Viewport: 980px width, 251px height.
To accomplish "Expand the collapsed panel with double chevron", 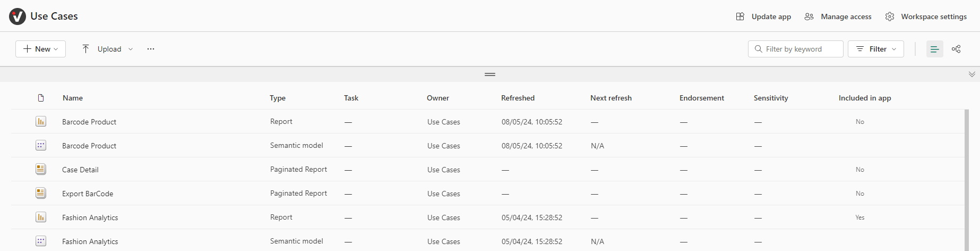I will (972, 74).
